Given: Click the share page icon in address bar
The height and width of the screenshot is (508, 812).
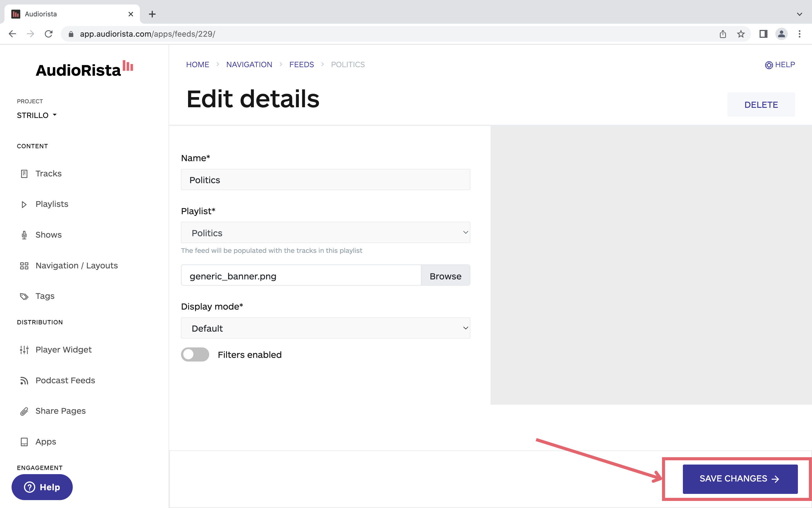Looking at the screenshot, I should click(723, 34).
